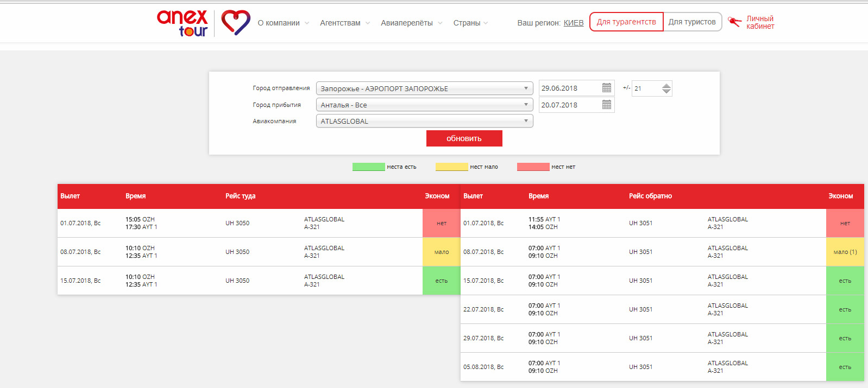868x388 pixels.
Task: Open Личный кабинет link
Action: [x=760, y=22]
